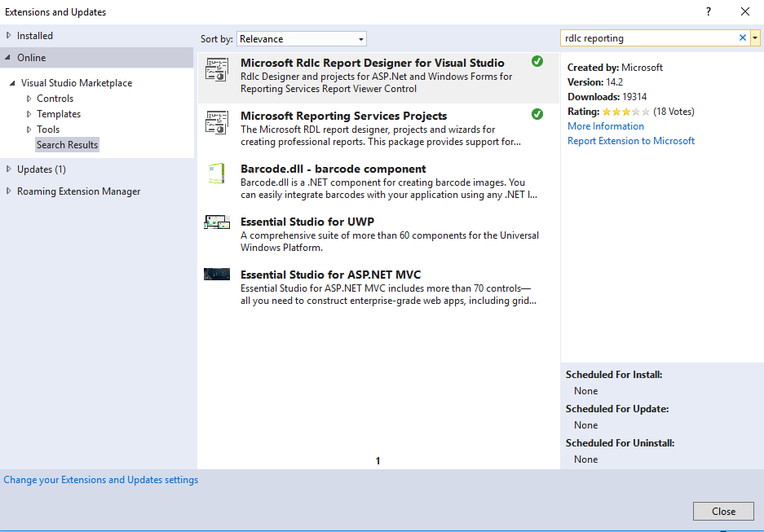Select the Tools tree item
This screenshot has height=532, width=764.
48,130
